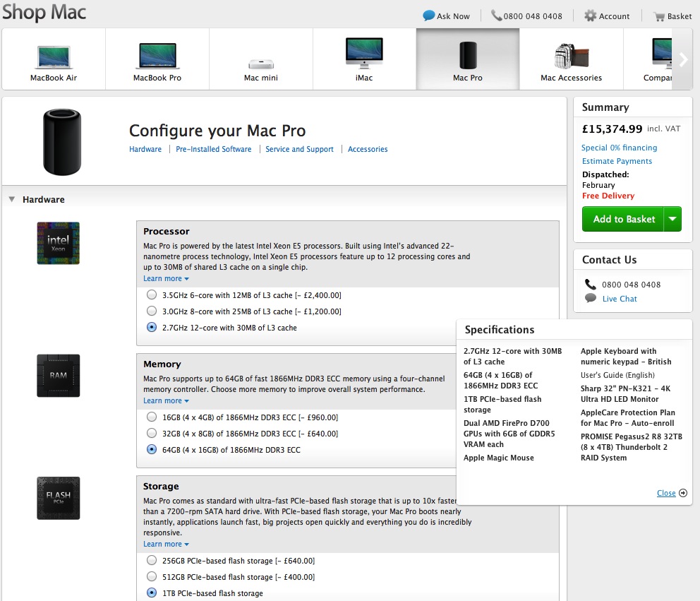Viewport: 700px width, 601px height.
Task: Click the £15,374.99 summary price
Action: click(x=612, y=129)
